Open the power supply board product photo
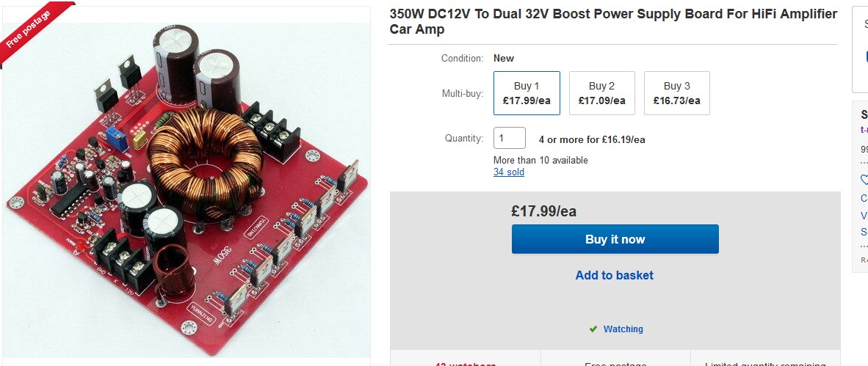The image size is (868, 366). tap(187, 190)
